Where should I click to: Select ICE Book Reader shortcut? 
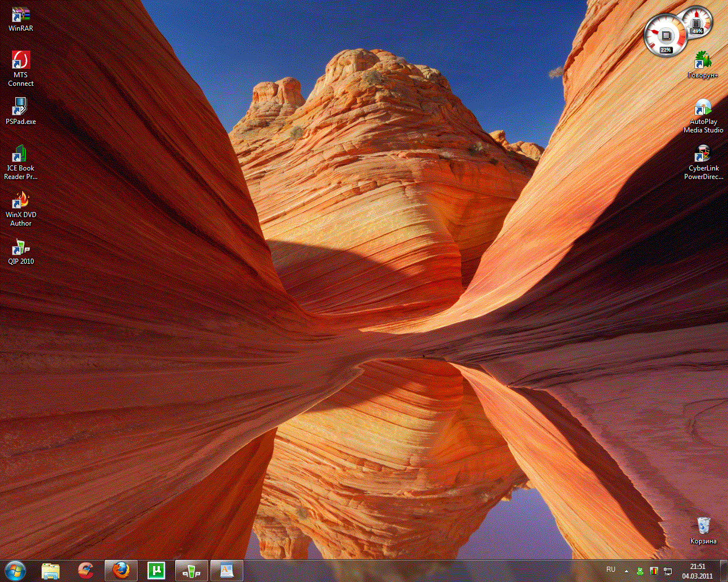[x=20, y=163]
